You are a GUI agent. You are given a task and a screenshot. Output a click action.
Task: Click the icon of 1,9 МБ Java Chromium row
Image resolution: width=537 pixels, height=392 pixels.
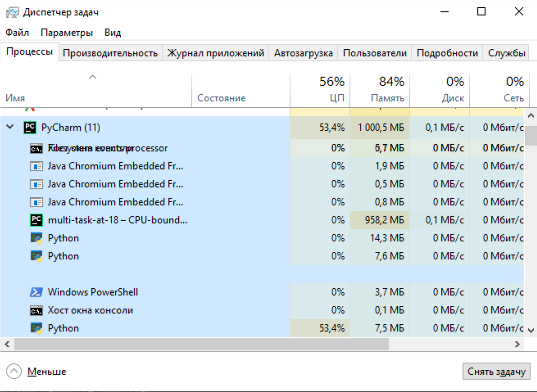point(36,166)
